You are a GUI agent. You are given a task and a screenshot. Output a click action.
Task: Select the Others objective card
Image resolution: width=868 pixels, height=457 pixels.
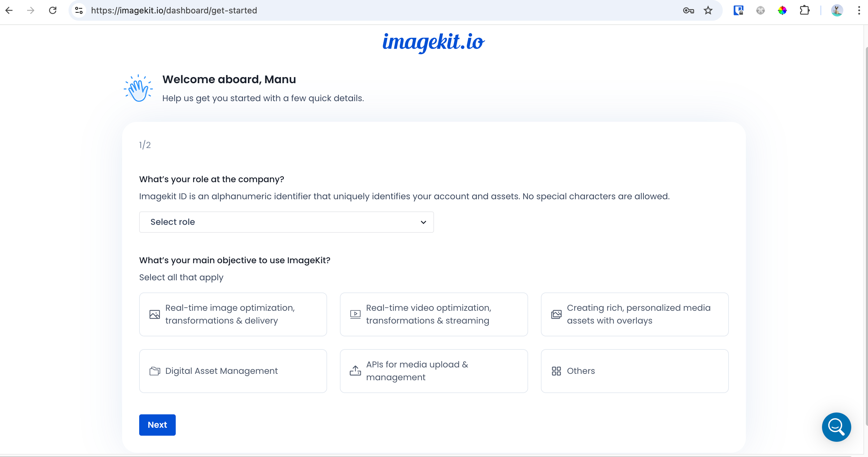pos(634,371)
